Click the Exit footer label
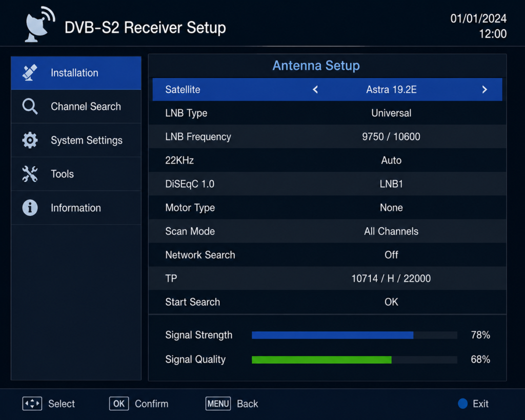525x420 pixels. pyautogui.click(x=480, y=404)
